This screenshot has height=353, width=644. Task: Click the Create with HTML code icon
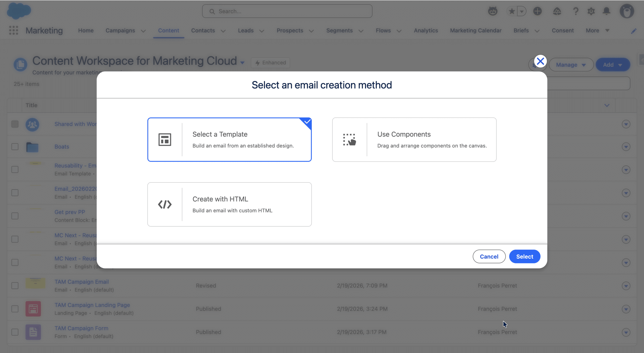165,204
